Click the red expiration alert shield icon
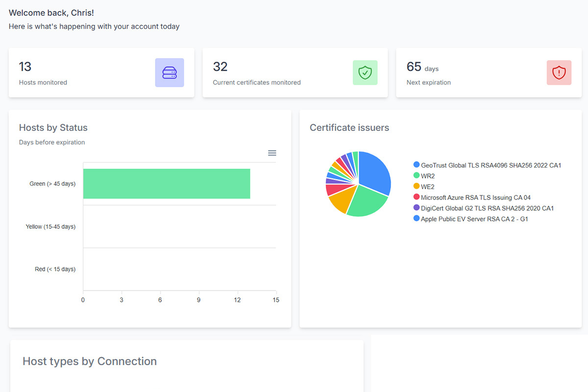The height and width of the screenshot is (392, 588). coord(559,72)
